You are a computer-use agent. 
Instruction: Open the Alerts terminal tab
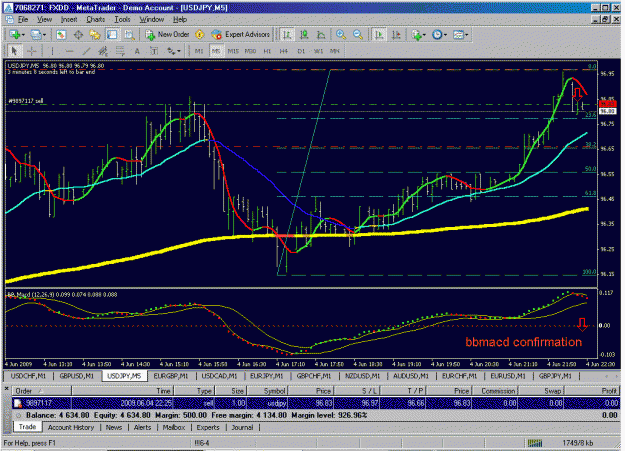point(142,427)
